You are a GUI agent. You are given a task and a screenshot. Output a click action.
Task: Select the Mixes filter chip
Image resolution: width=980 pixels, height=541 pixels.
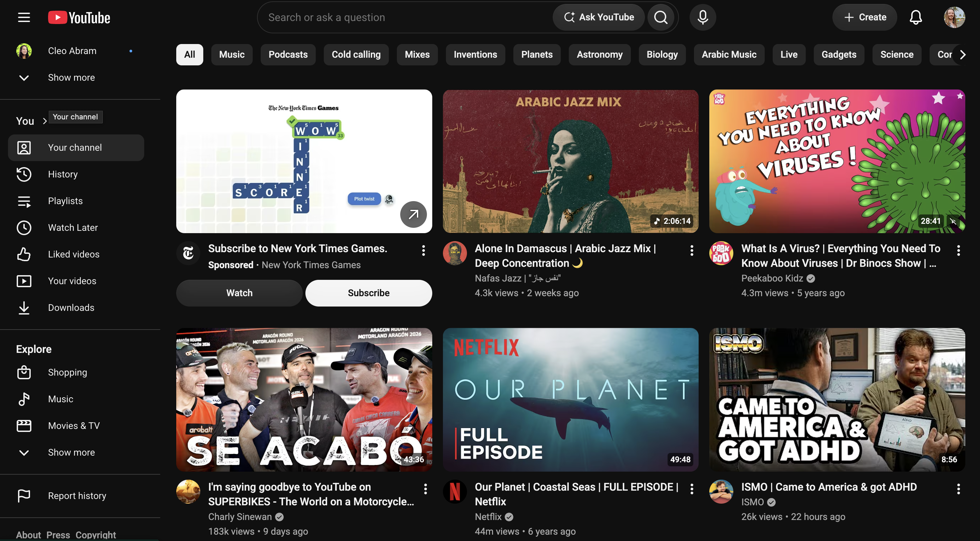(x=417, y=55)
